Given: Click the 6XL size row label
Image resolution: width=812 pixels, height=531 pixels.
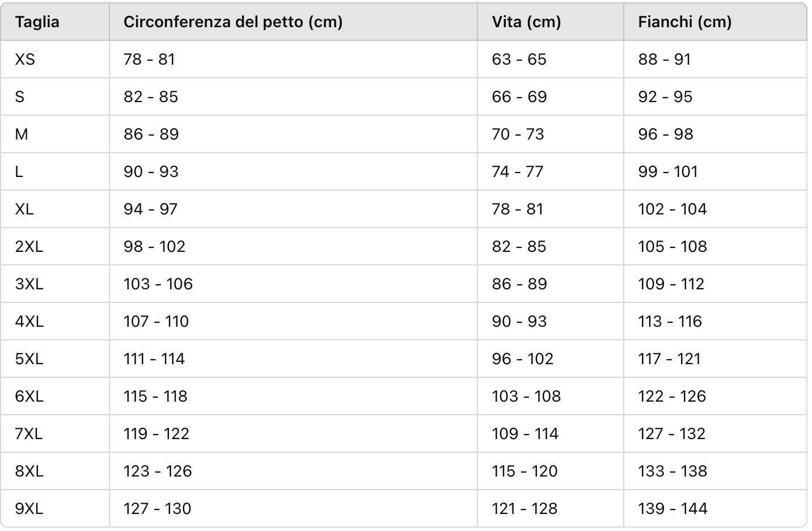Looking at the screenshot, I should click(x=29, y=396).
